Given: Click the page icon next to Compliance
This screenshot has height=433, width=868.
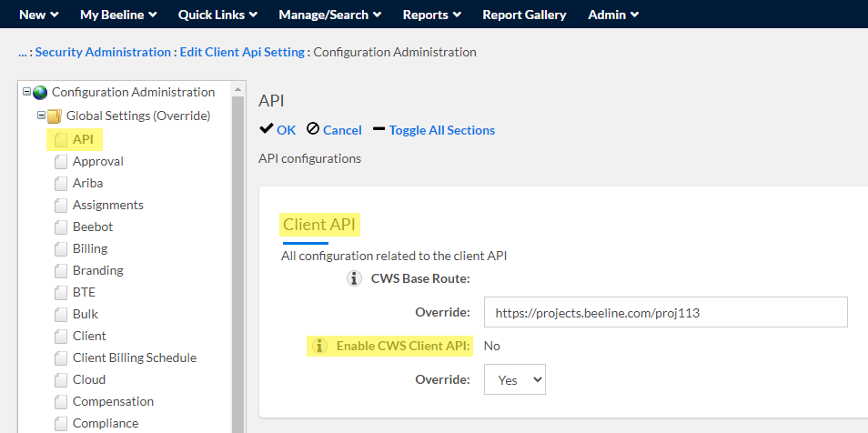Looking at the screenshot, I should coord(61,424).
